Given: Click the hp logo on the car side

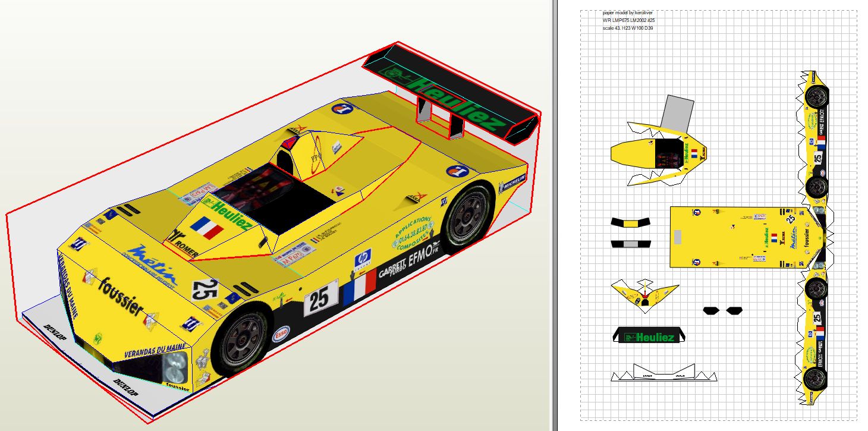Looking at the screenshot, I should pyautogui.click(x=361, y=262).
